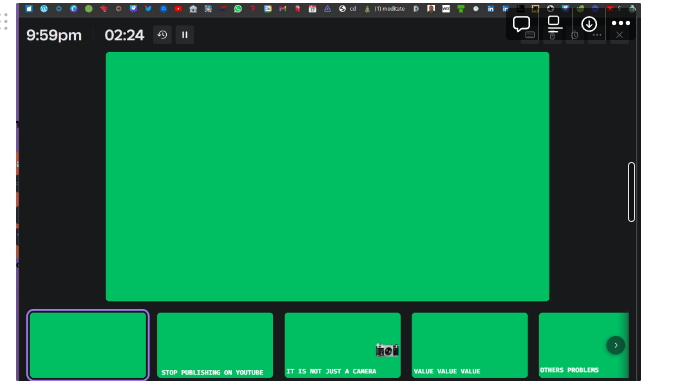Open the YouTube bookmark icon

(x=178, y=9)
